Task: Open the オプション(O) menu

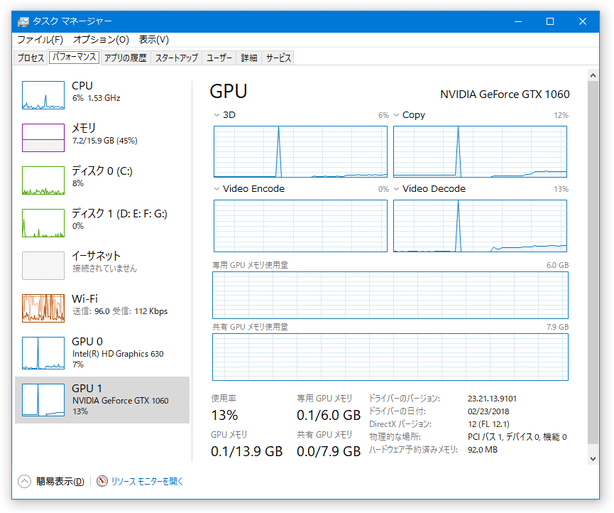Action: pos(101,40)
